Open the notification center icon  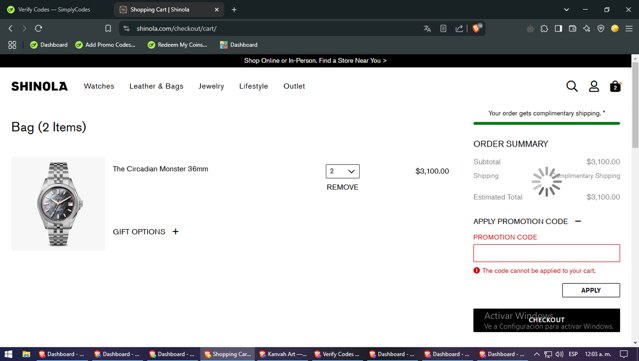[x=624, y=354]
